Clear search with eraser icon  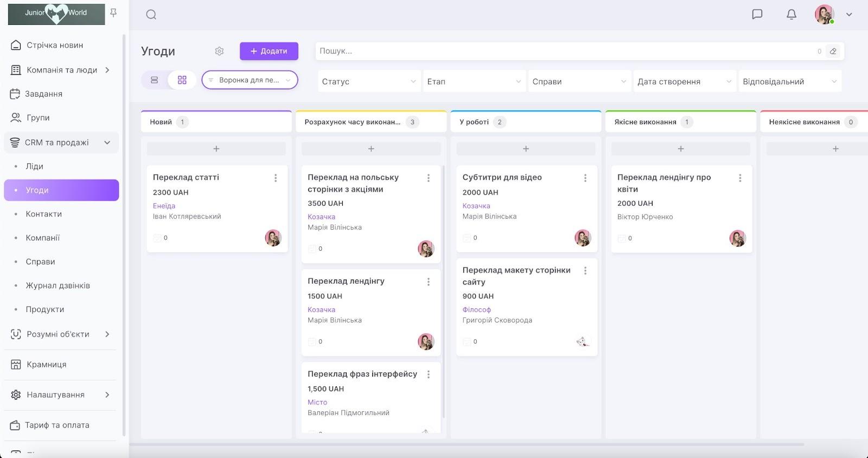click(833, 51)
